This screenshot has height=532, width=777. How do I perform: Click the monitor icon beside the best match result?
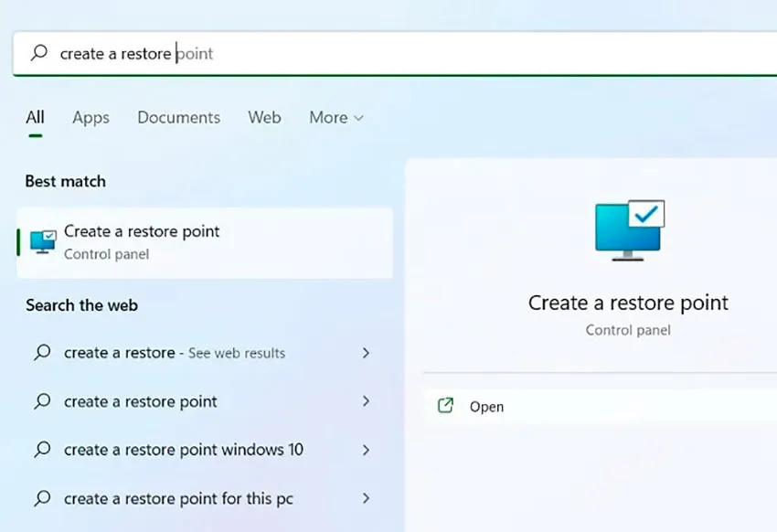[43, 241]
